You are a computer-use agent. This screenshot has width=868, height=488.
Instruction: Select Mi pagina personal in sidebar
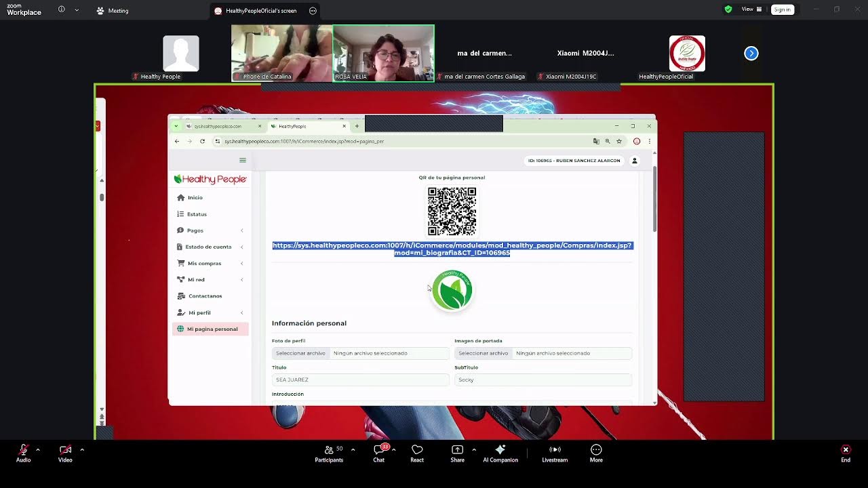coord(210,329)
